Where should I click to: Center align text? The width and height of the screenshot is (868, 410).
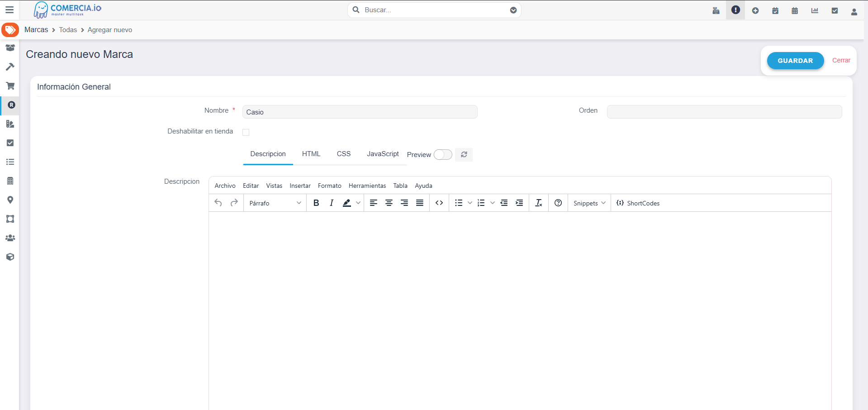click(389, 203)
